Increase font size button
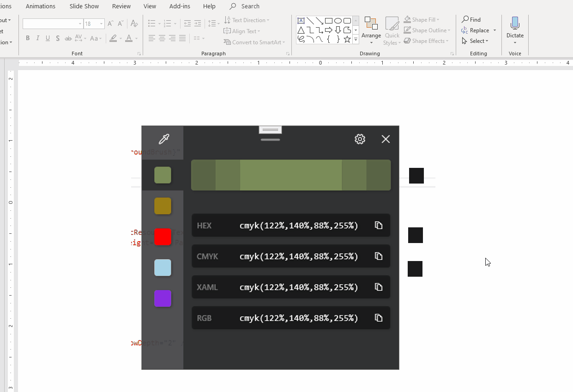573x392 pixels. point(110,24)
